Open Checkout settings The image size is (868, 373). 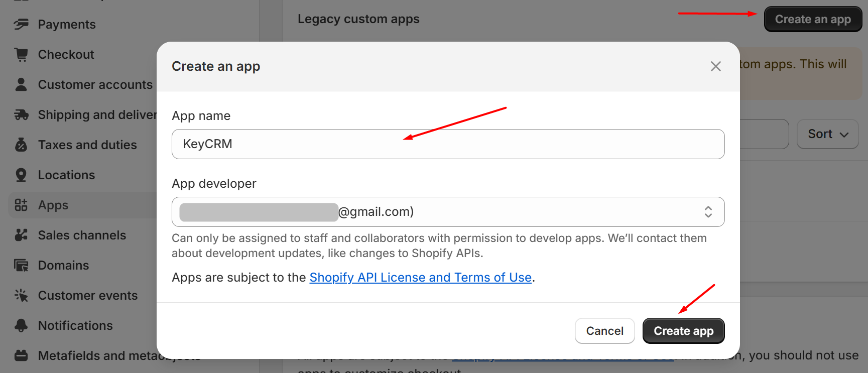pyautogui.click(x=66, y=54)
